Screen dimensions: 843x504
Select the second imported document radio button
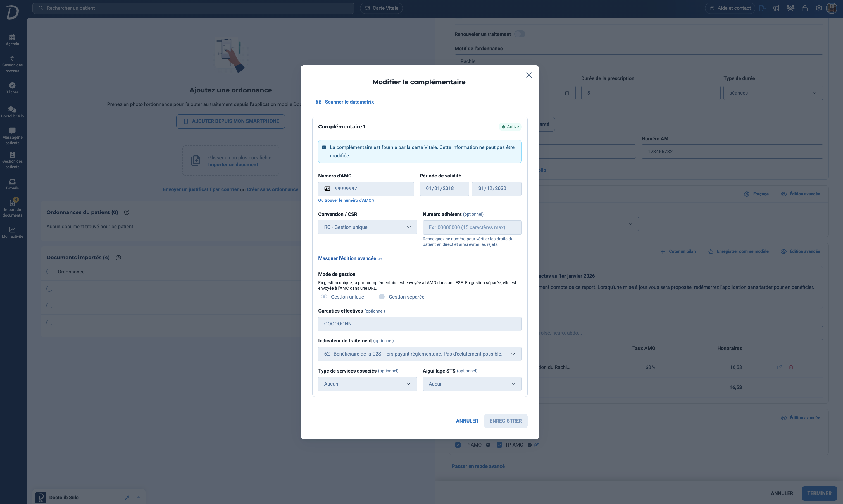point(49,289)
